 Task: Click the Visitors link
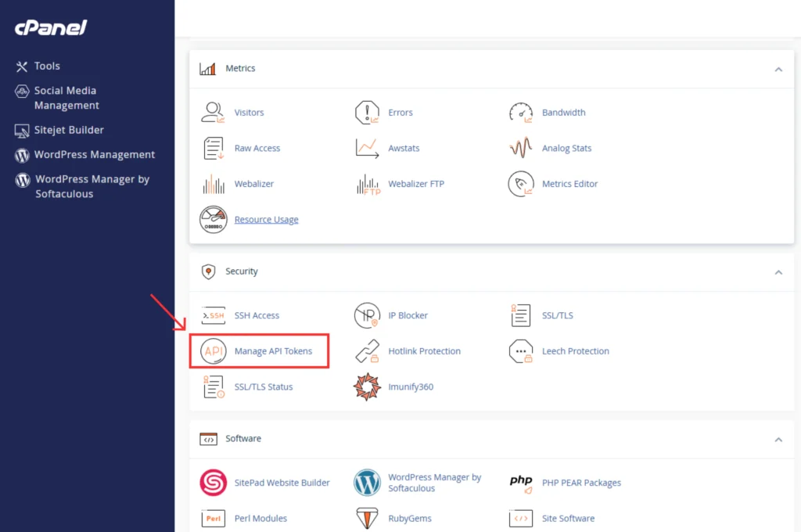coord(249,113)
